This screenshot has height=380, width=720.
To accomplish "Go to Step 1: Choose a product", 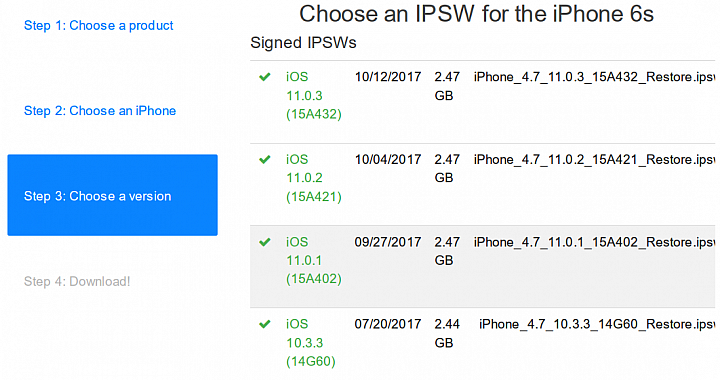I will coord(98,26).
